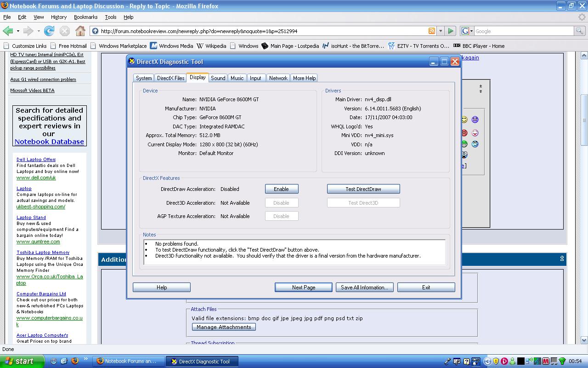Viewport: 588px width, 368px height.
Task: Switch to Network tab
Action: tap(278, 78)
